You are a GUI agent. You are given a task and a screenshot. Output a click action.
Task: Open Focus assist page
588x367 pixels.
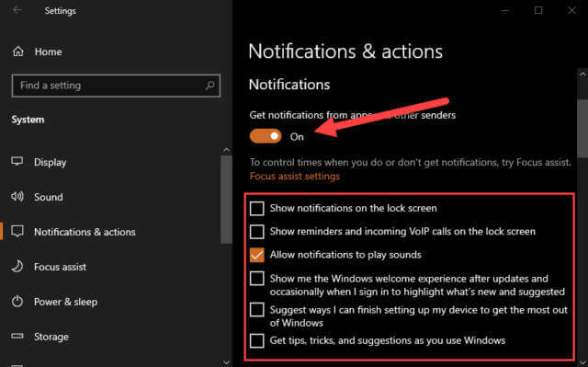coord(60,267)
